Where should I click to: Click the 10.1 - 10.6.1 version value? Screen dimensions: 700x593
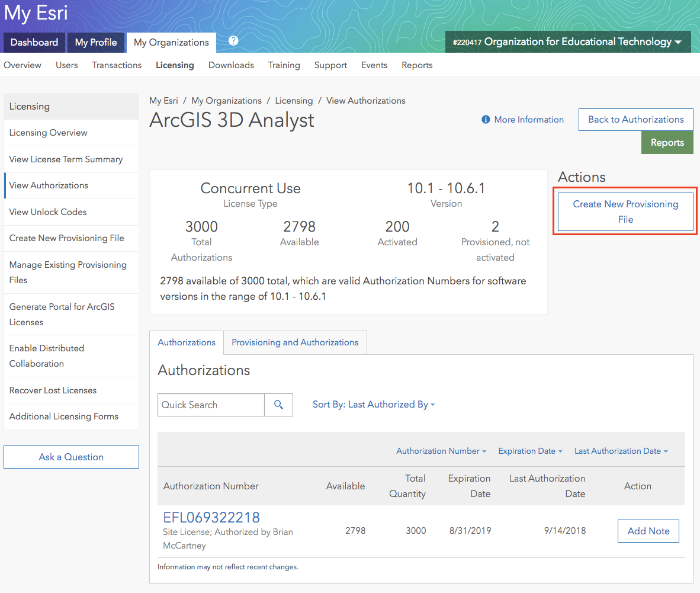(446, 188)
